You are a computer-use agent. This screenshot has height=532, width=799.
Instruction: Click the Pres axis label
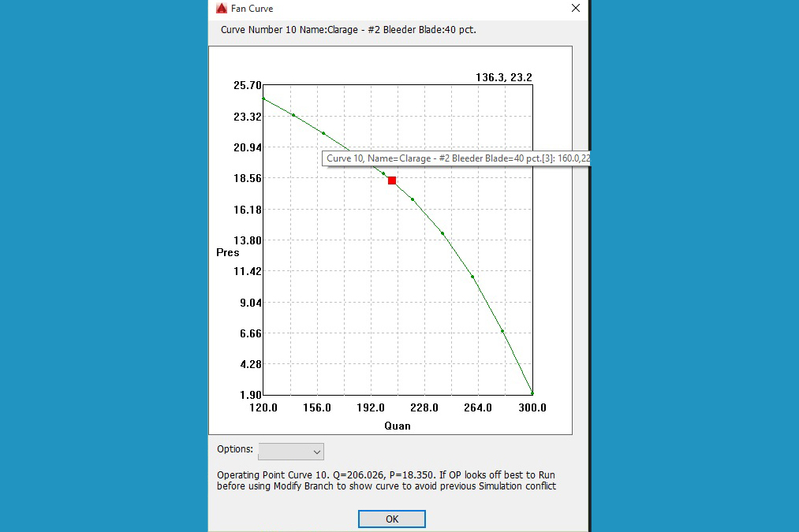[x=228, y=253]
